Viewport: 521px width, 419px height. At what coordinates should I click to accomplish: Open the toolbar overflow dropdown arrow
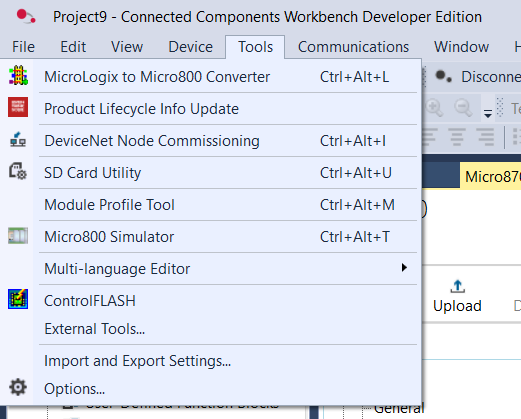click(488, 113)
